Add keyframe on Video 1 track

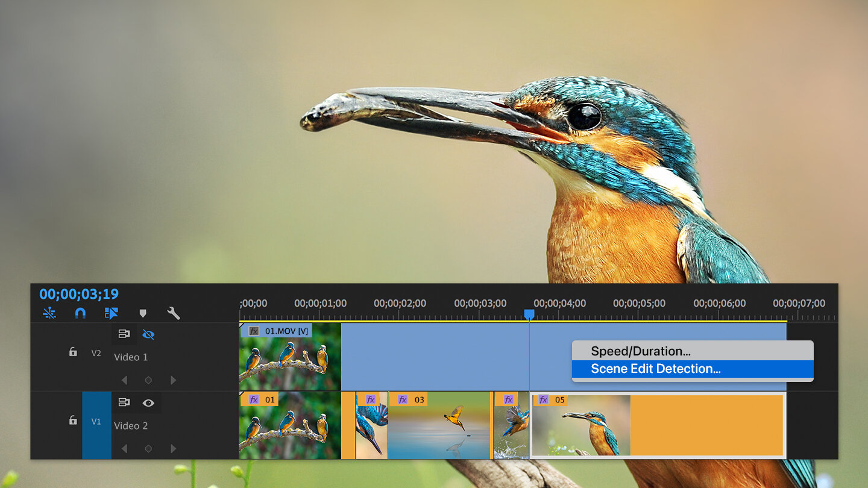point(148,380)
